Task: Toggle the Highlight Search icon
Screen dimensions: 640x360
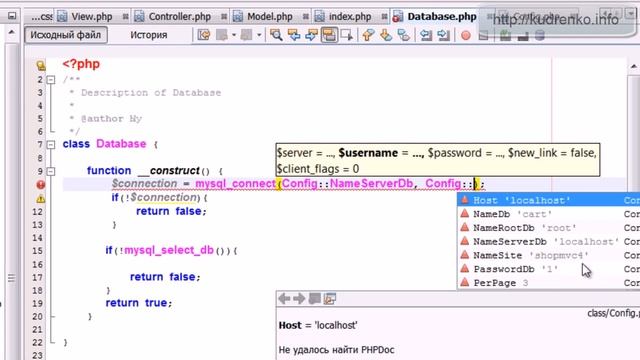Action: pyautogui.click(x=329, y=35)
